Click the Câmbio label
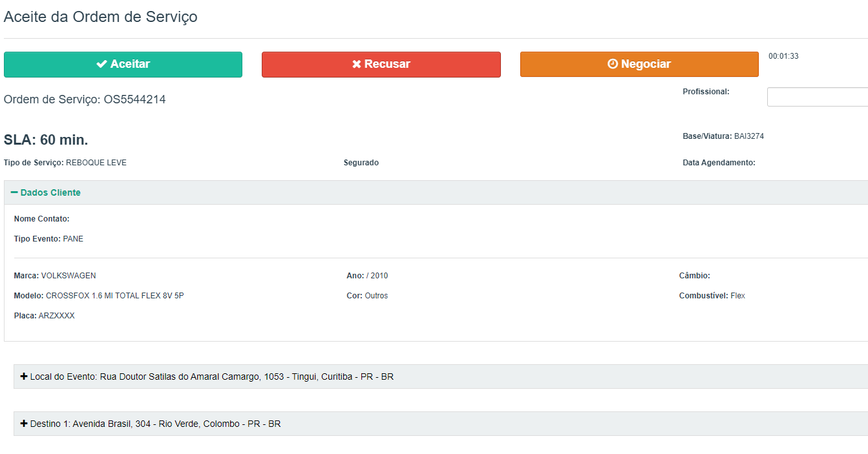This screenshot has width=868, height=454. 695,276
